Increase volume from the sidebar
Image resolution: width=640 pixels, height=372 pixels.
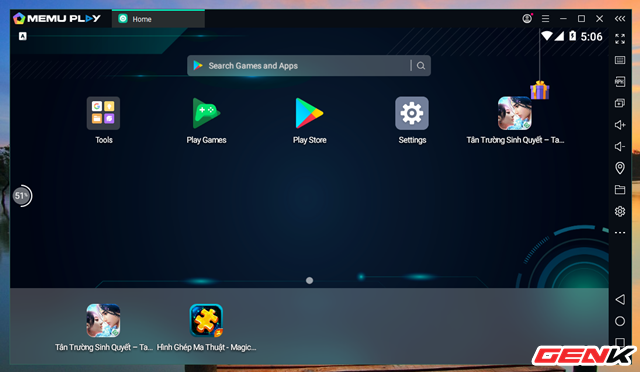tap(620, 125)
